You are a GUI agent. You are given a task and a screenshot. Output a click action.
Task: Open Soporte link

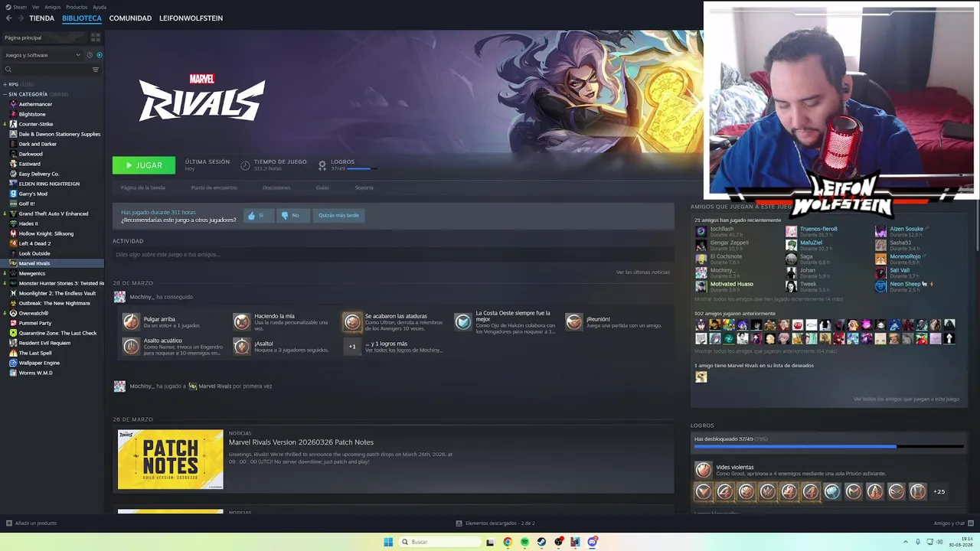coord(364,187)
